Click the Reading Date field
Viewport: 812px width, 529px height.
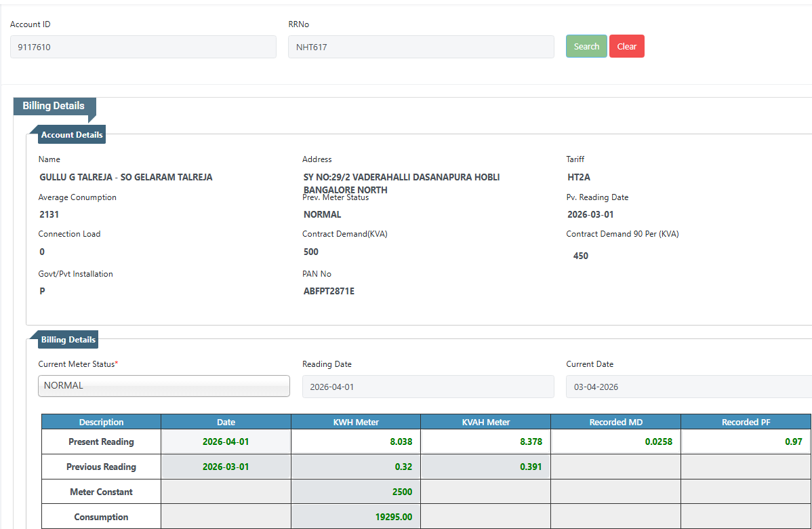click(428, 387)
